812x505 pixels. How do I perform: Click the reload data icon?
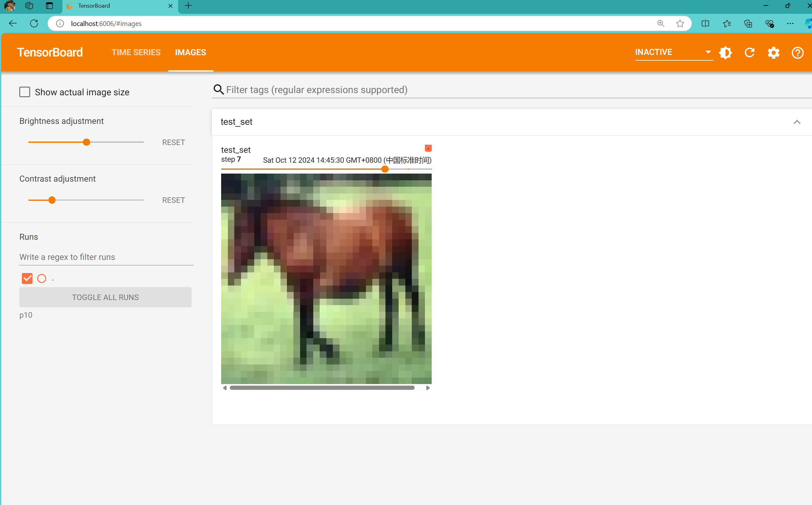749,52
